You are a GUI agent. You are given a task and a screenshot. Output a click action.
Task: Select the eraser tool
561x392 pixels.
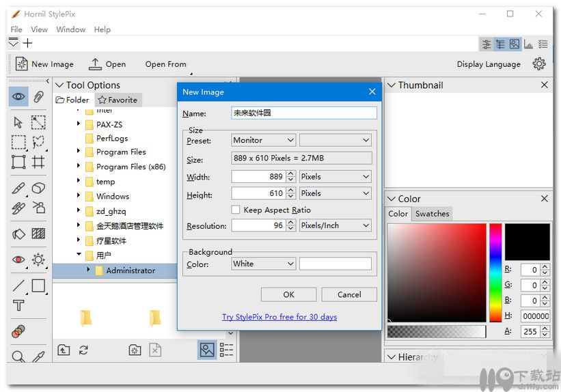[x=38, y=188]
